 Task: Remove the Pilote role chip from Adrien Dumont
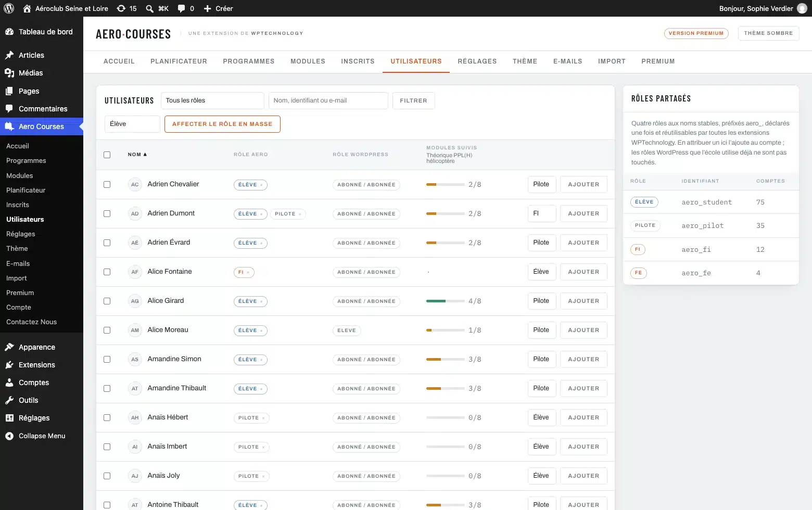pyautogui.click(x=300, y=214)
